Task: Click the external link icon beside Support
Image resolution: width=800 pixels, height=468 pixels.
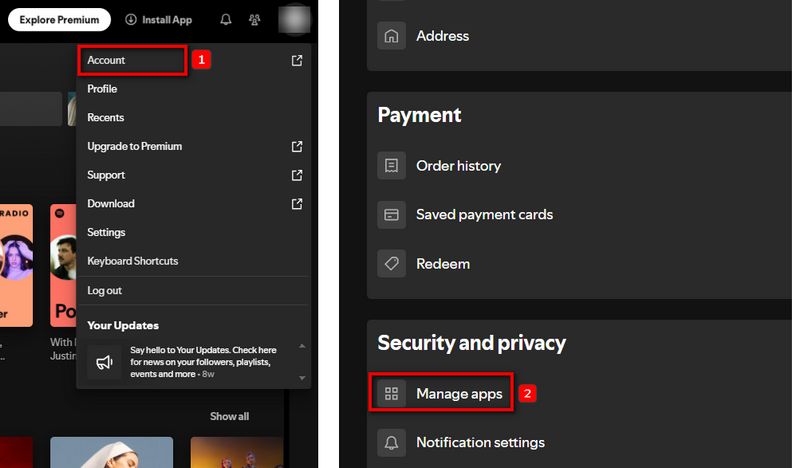Action: [297, 175]
